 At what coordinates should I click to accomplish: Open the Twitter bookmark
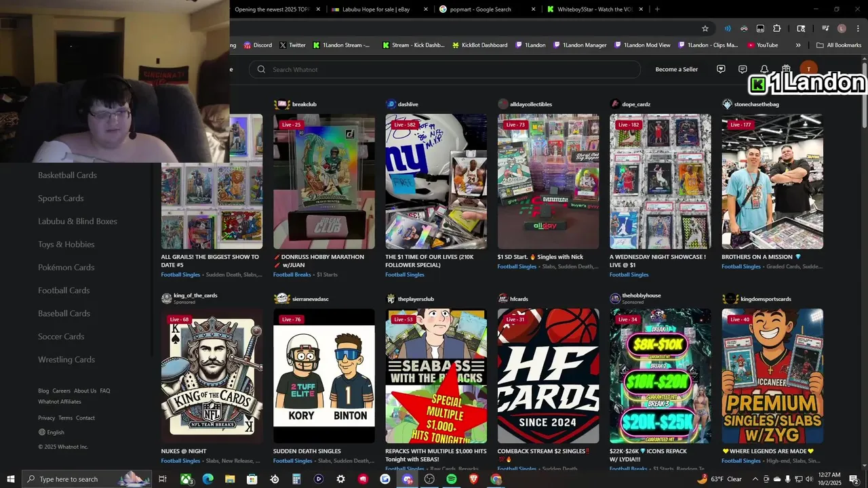coord(292,45)
